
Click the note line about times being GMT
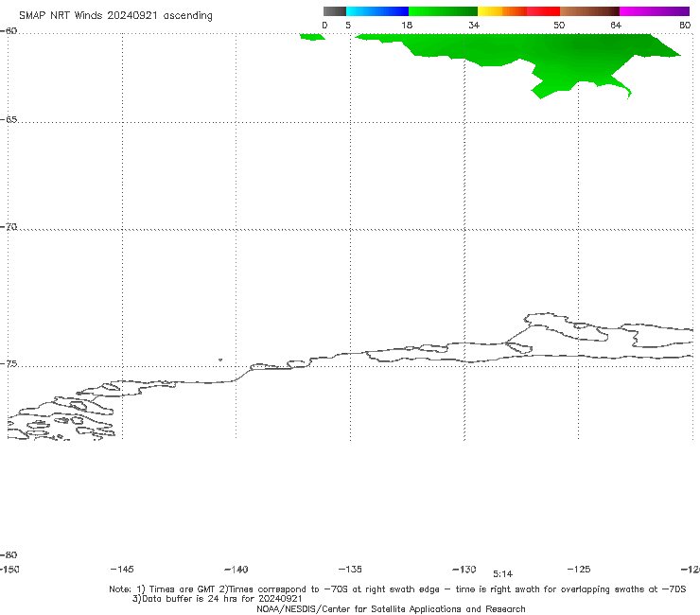click(397, 589)
